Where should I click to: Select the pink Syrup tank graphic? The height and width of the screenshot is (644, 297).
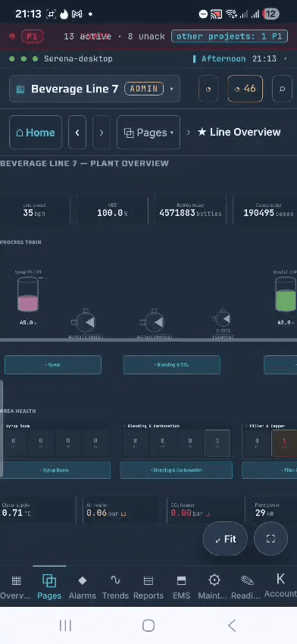pos(28,294)
